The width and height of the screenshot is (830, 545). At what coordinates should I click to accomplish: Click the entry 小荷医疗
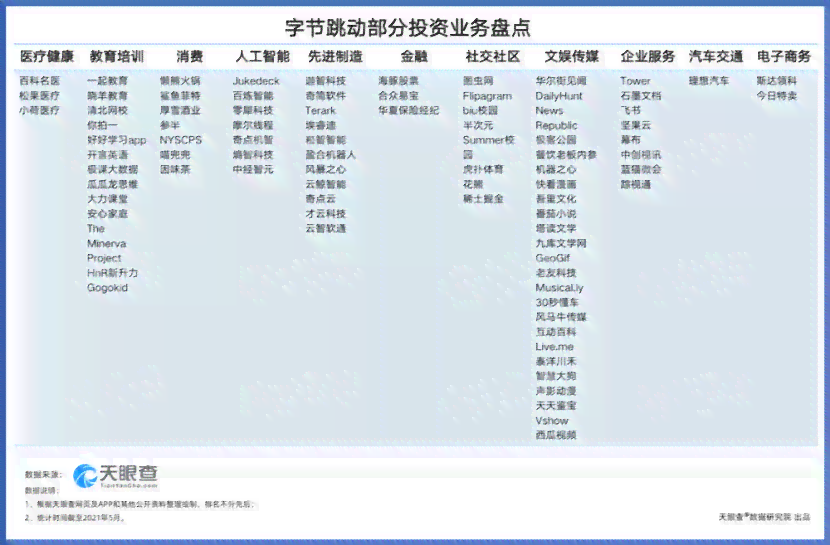point(40,111)
